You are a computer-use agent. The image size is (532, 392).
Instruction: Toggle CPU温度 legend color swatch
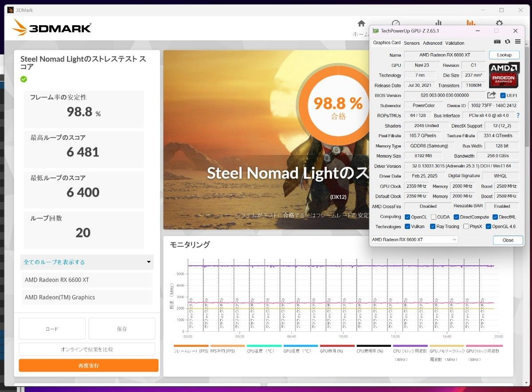(264, 345)
